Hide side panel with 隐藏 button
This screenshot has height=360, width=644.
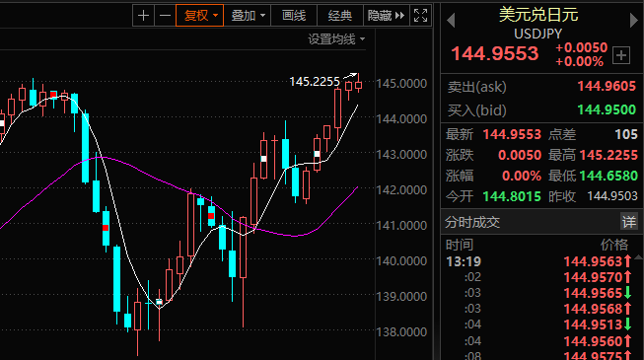[386, 16]
